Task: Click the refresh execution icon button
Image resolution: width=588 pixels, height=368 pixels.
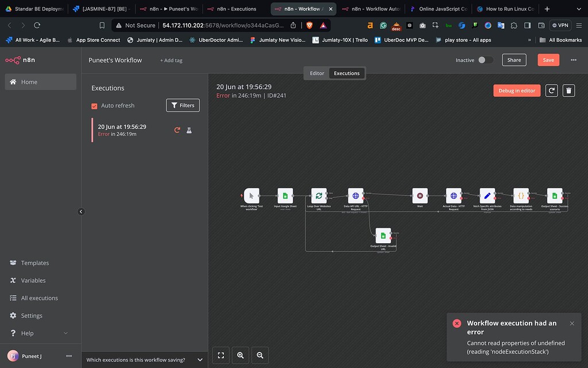Action: [x=551, y=91]
